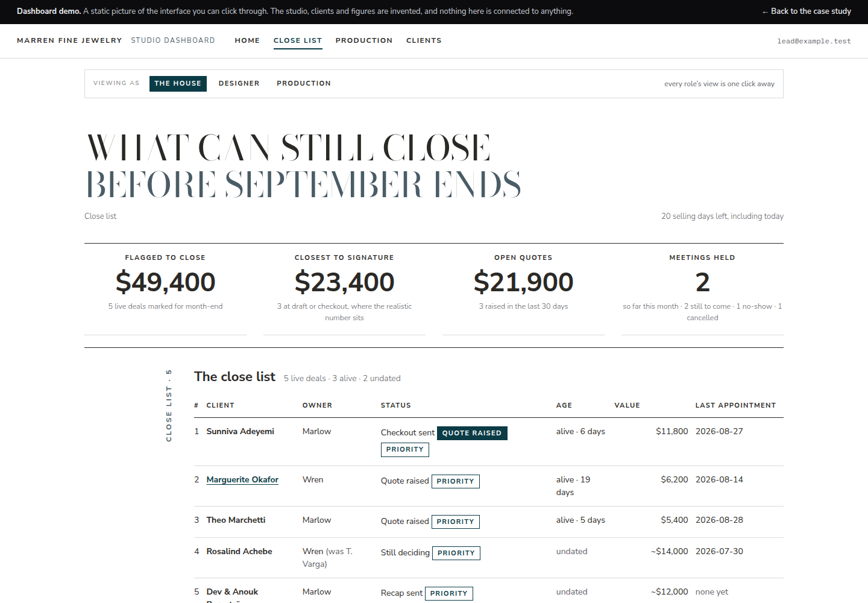Click the Owner column header
This screenshot has width=868, height=603.
[x=318, y=405]
